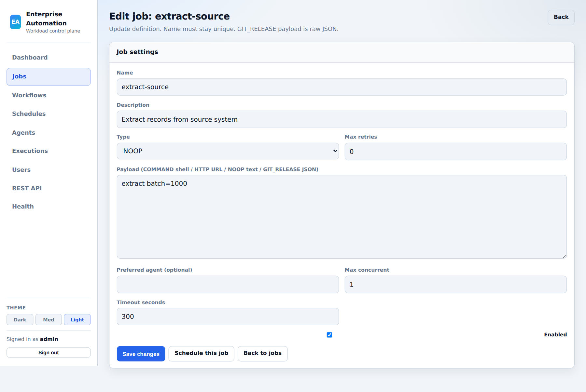Click the Max retries field

tap(455, 152)
